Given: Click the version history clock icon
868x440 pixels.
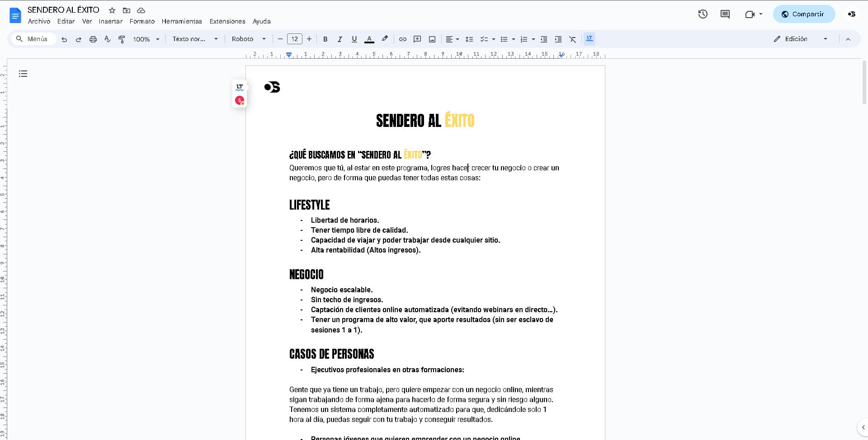Looking at the screenshot, I should coord(703,14).
